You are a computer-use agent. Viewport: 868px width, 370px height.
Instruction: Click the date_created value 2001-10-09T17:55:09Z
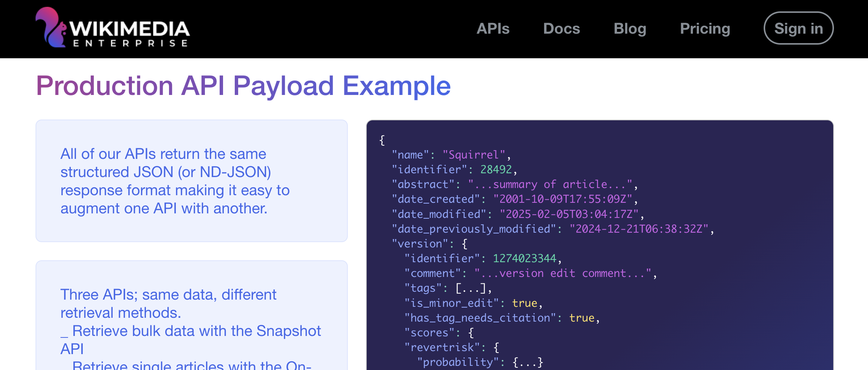pyautogui.click(x=563, y=199)
